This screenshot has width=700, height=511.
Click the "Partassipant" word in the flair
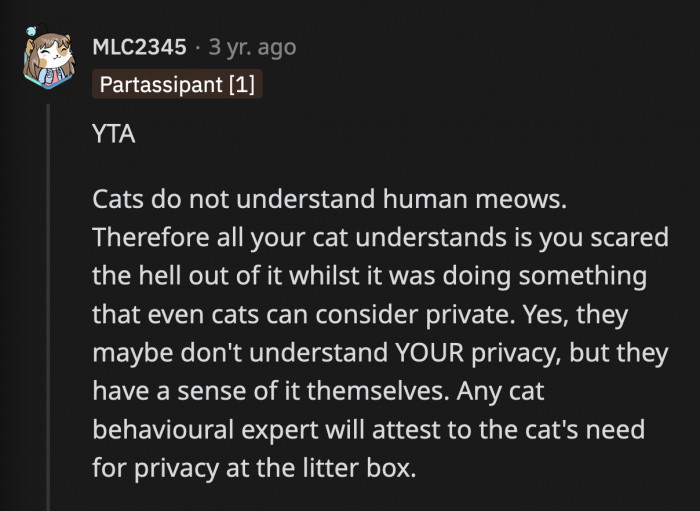pyautogui.click(x=159, y=85)
